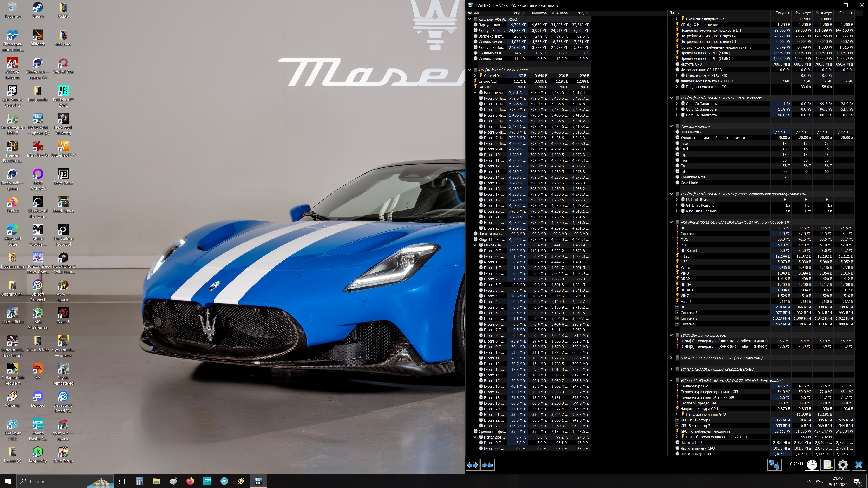868x488 pixels.
Task: Click the right pane Минимум column header
Action: [x=803, y=13]
